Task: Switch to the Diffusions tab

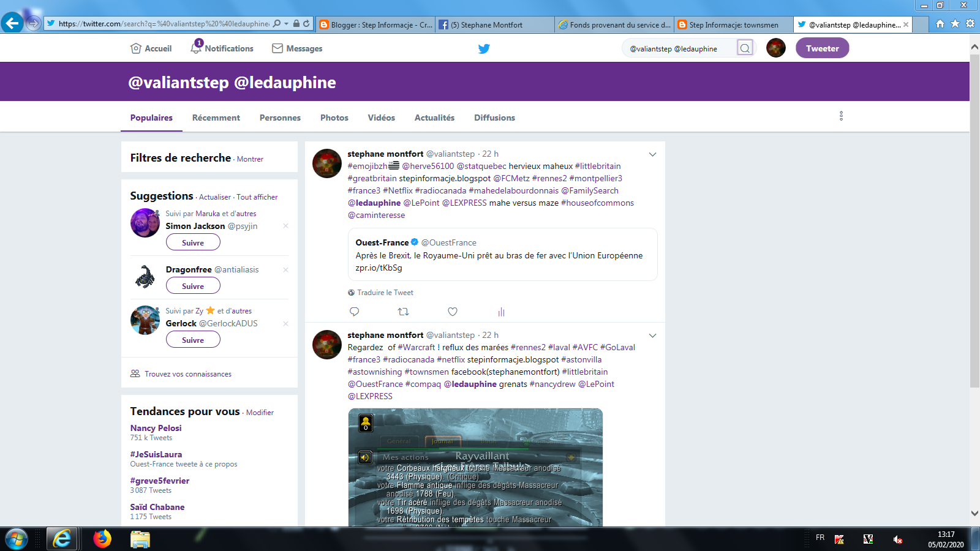Action: (x=495, y=118)
